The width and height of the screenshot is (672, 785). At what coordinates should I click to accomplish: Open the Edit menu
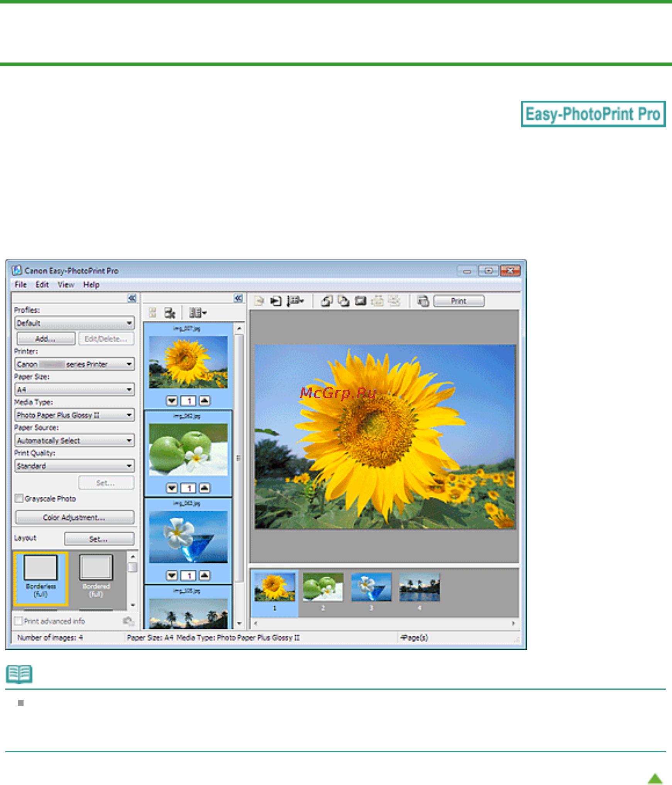click(42, 284)
